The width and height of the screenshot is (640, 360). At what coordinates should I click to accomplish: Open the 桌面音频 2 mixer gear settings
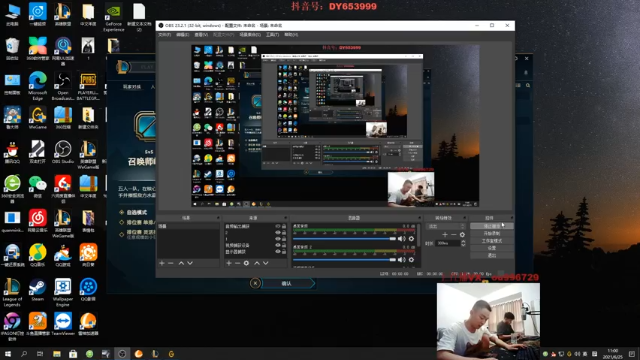[x=411, y=260]
